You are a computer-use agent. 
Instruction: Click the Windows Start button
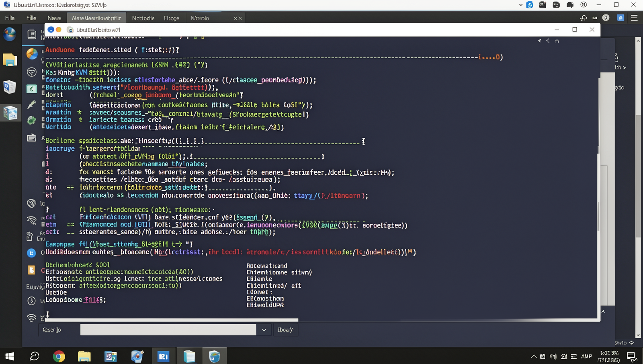tap(10, 356)
